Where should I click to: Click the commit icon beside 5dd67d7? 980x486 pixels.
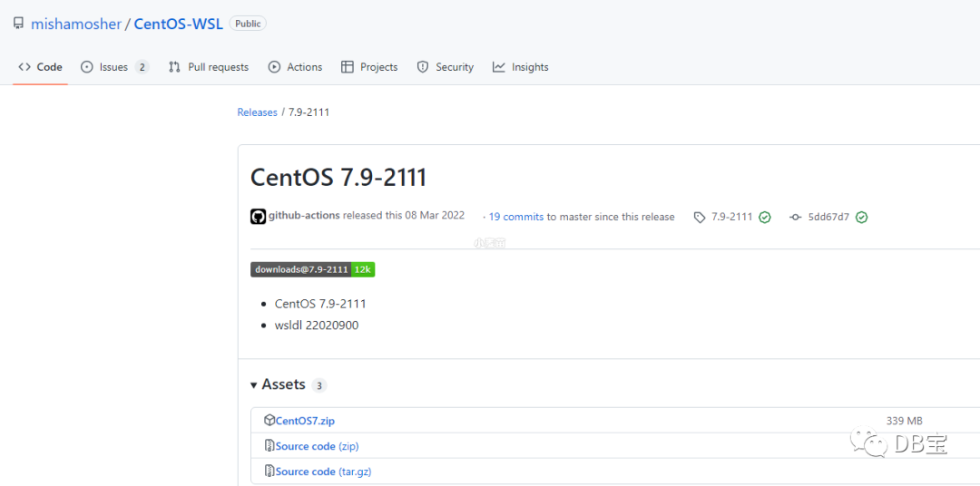coord(796,218)
